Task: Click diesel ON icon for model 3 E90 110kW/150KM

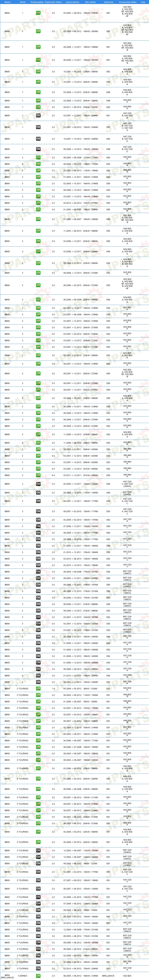Action: [x=38, y=493]
